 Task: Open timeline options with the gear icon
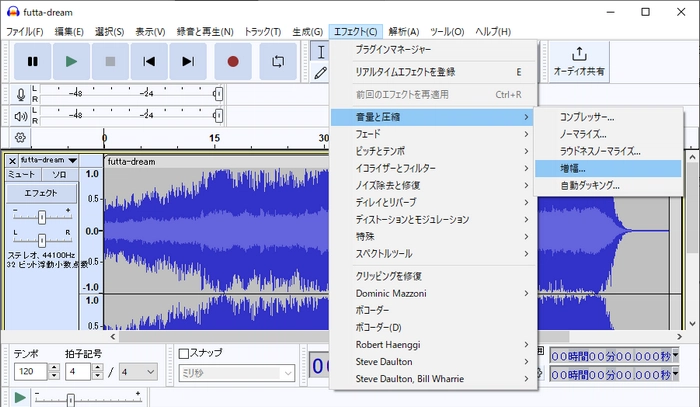click(20, 138)
